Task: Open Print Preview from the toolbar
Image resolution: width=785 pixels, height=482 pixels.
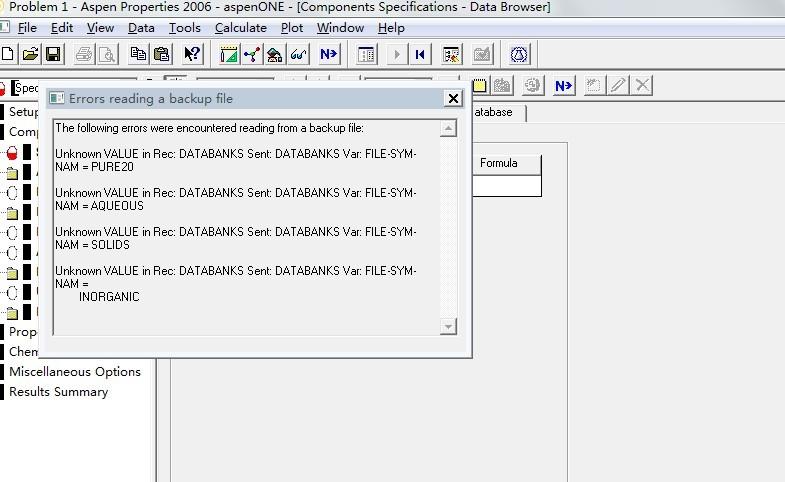Action: 107,54
